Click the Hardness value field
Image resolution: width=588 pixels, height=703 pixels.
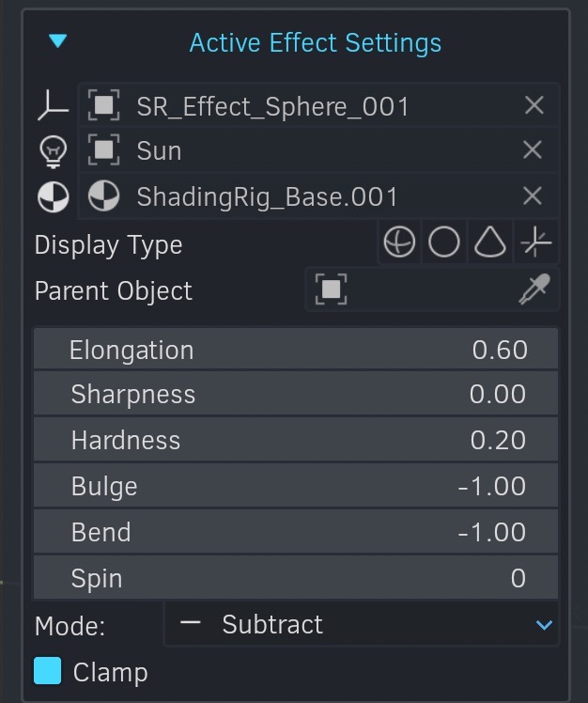[296, 440]
